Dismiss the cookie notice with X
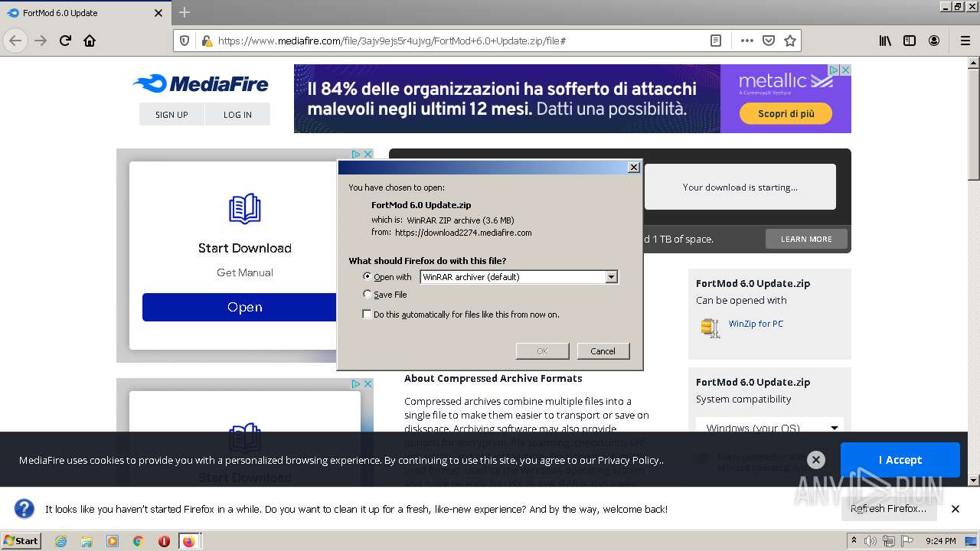The image size is (980, 551). (x=816, y=459)
